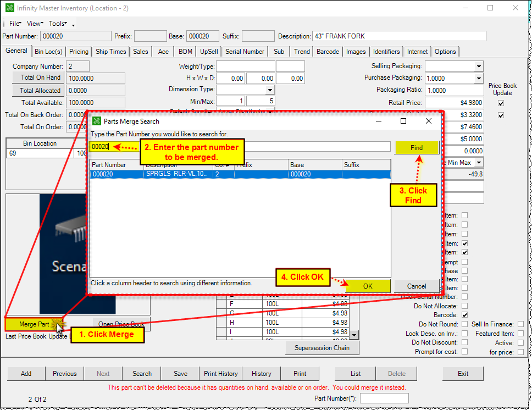Viewport: 532px width, 410px height.
Task: Click the Merge Part button
Action: pyautogui.click(x=34, y=324)
